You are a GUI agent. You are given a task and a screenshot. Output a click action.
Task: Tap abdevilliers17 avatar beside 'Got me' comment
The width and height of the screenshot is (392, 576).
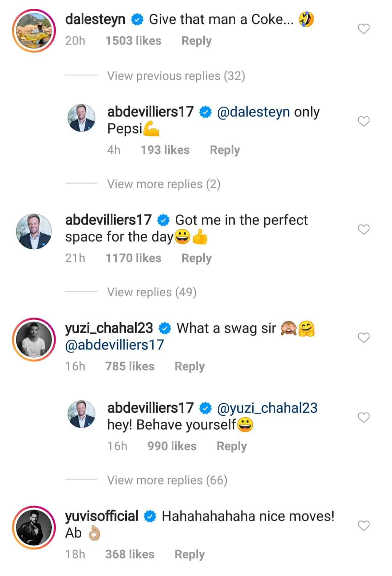click(x=34, y=232)
